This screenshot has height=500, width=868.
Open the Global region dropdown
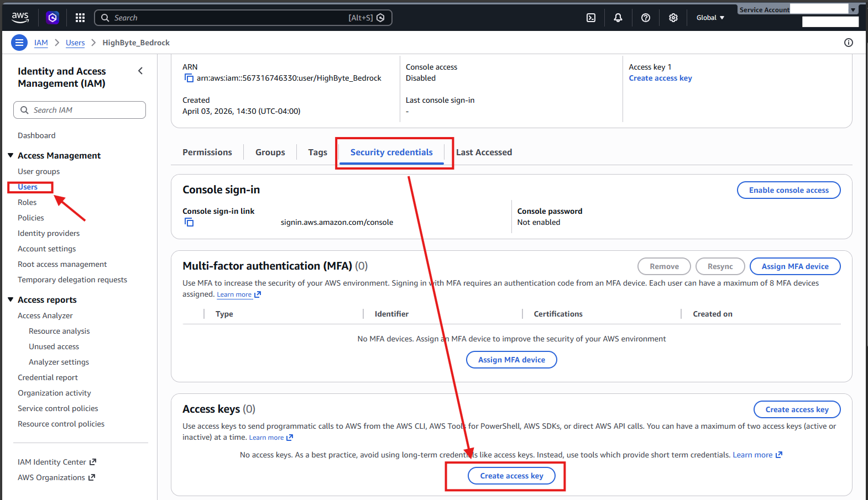tap(710, 18)
